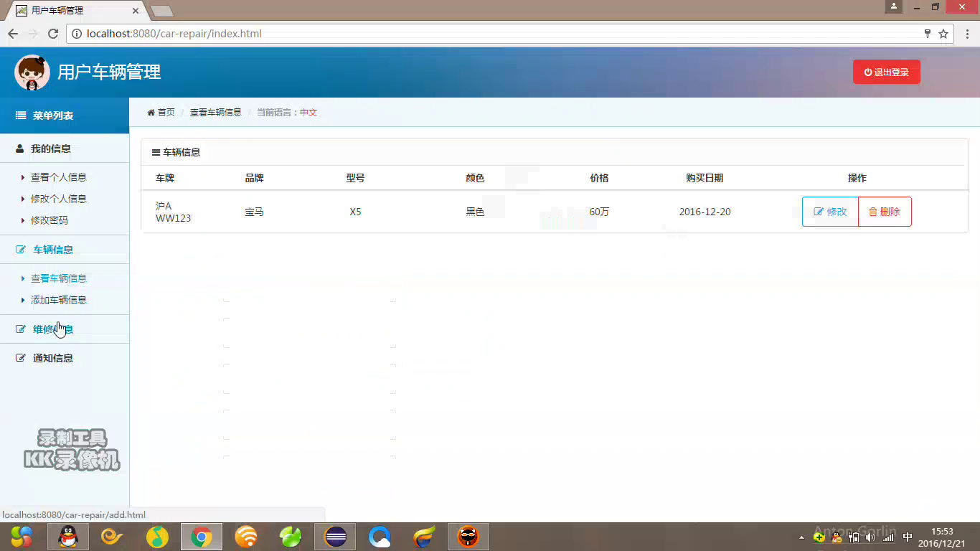Click the 中 input method indicator
The height and width of the screenshot is (551, 980).
click(908, 537)
